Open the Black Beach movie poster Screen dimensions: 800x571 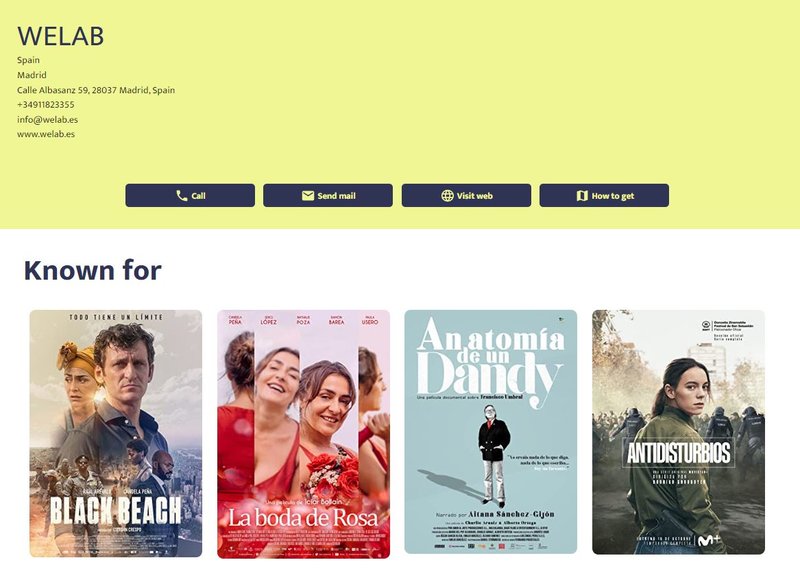[x=116, y=433]
